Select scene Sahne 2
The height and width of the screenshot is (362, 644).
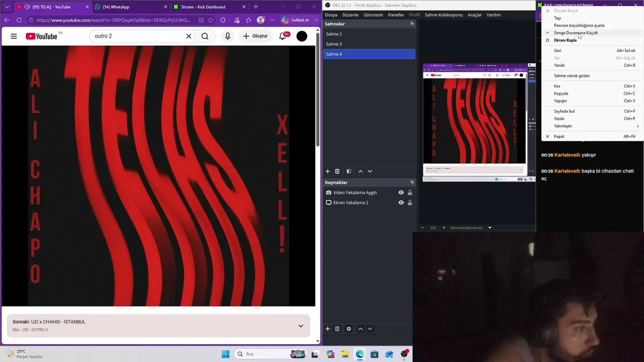pos(369,34)
